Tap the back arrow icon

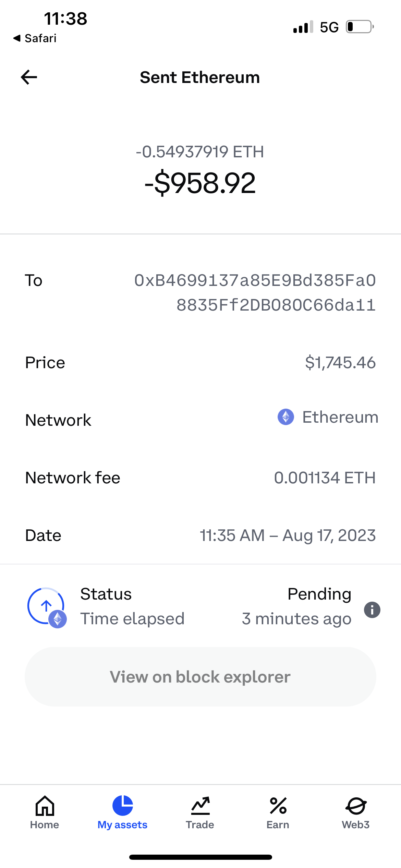coord(29,77)
